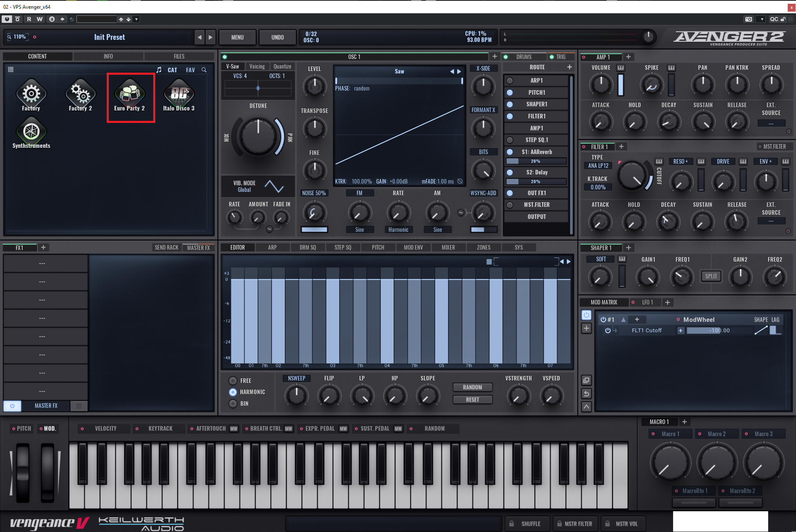796x532 pixels.
Task: Add a new mod matrix slot
Action: point(586,329)
